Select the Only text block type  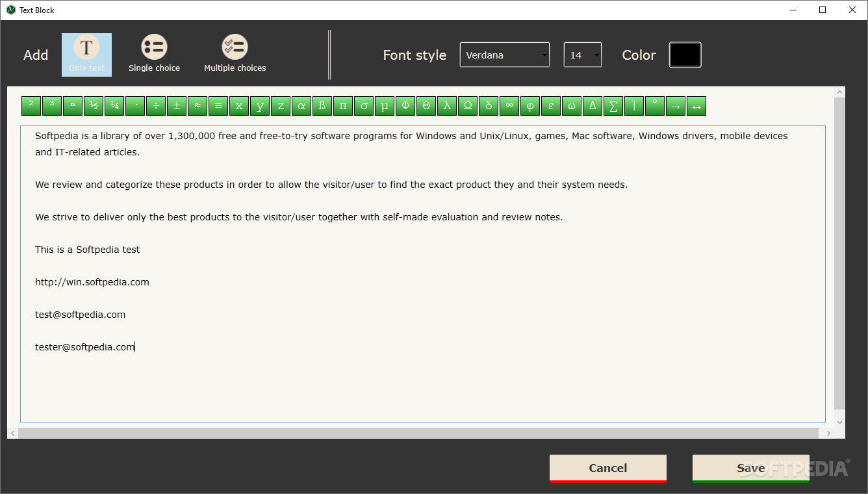pyautogui.click(x=86, y=55)
